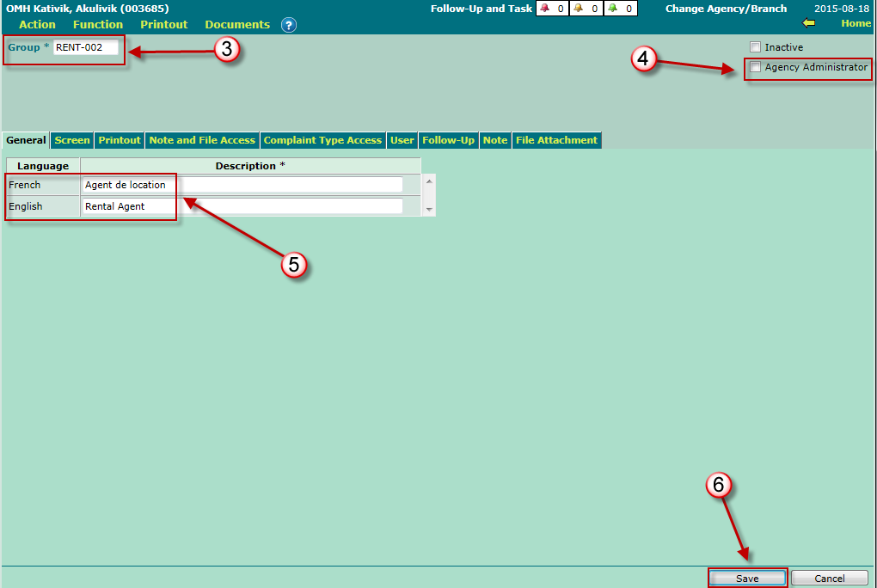877x588 pixels.
Task: Click the Group code input field
Action: (86, 48)
